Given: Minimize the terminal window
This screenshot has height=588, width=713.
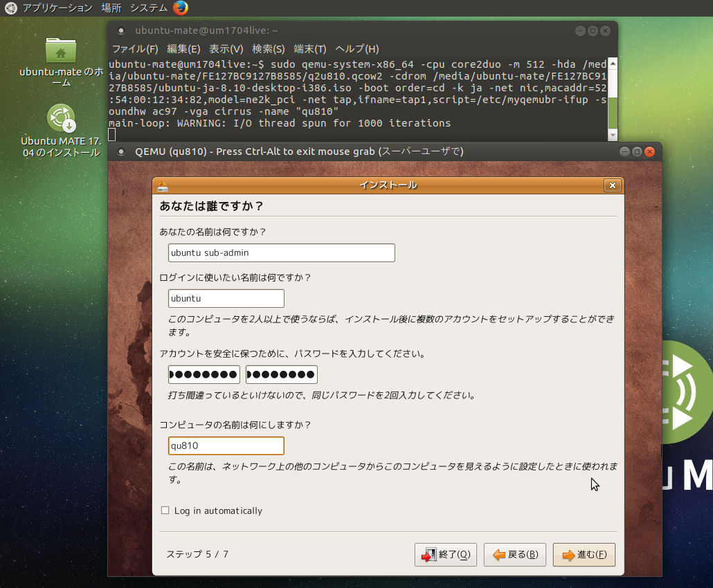Looking at the screenshot, I should 580,31.
